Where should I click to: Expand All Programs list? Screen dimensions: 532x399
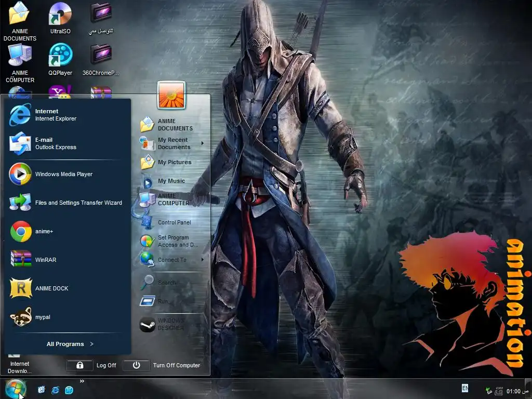(70, 344)
